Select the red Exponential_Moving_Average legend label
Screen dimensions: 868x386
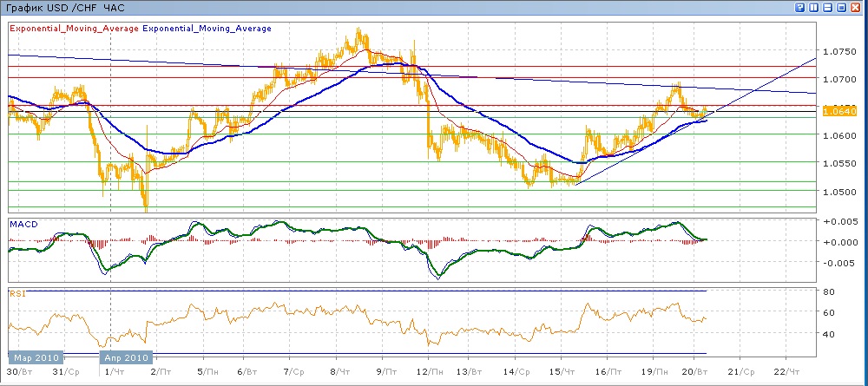point(74,28)
